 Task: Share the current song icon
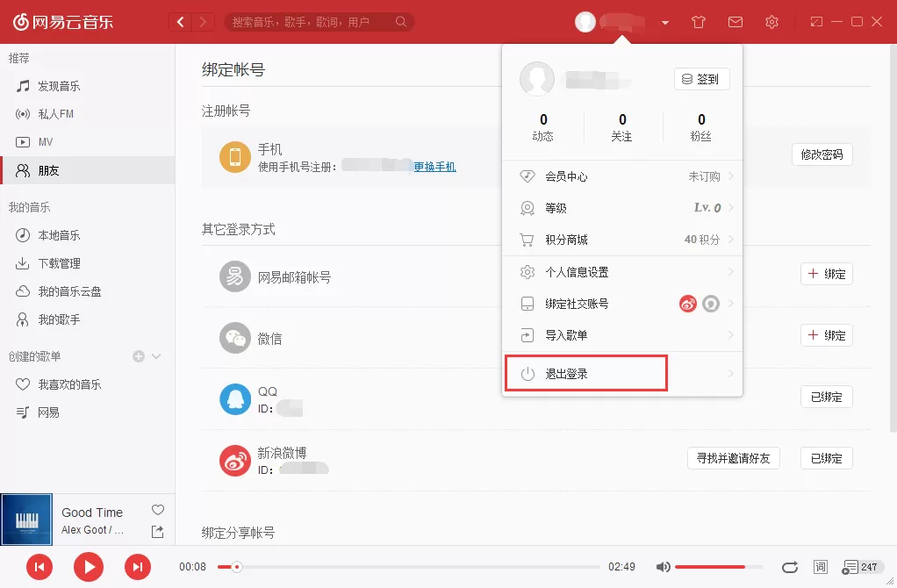click(157, 531)
